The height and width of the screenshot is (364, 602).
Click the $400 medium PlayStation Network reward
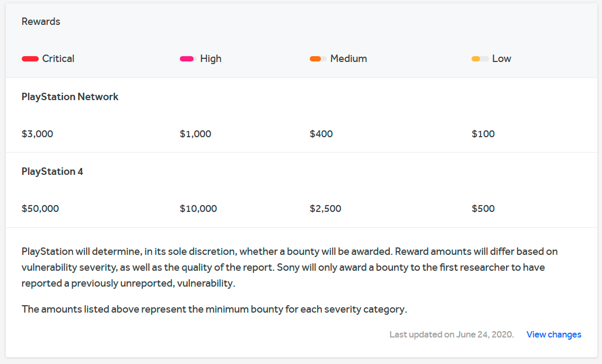click(x=321, y=134)
